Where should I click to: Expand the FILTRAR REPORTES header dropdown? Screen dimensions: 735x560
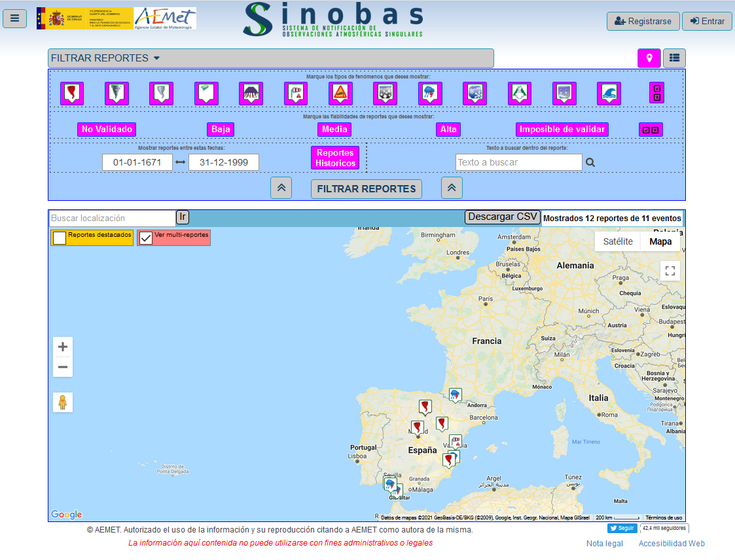click(x=106, y=58)
